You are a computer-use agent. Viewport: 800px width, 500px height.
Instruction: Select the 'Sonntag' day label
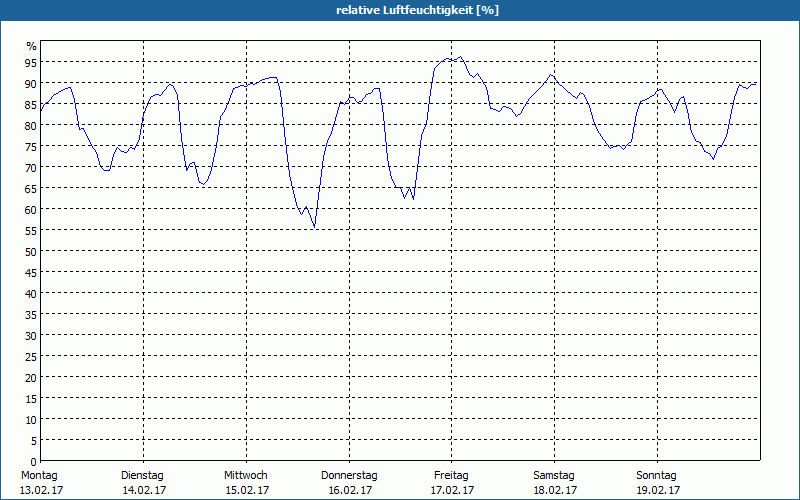(x=656, y=475)
